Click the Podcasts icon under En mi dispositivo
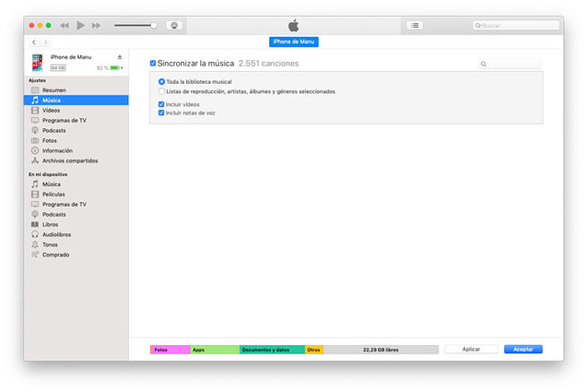 (35, 214)
